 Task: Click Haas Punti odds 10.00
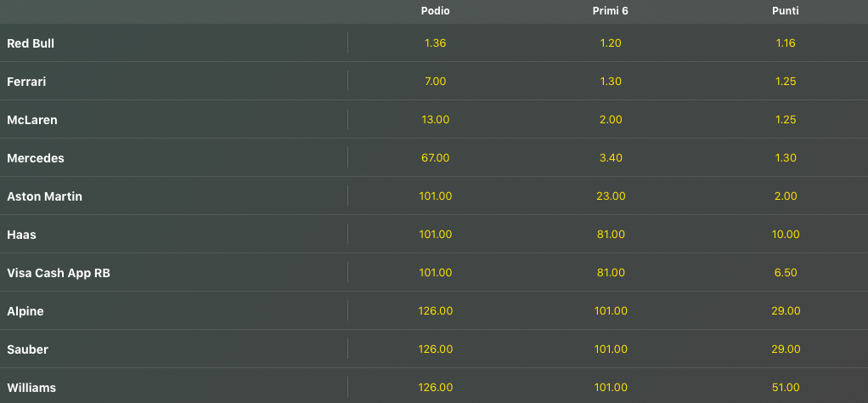coord(786,235)
